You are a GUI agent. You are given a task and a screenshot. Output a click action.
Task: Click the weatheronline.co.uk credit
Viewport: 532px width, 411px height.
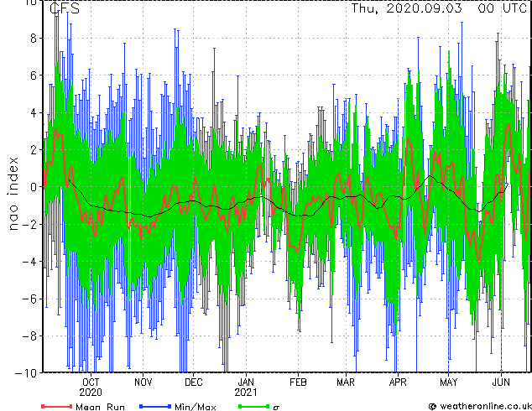[480, 406]
